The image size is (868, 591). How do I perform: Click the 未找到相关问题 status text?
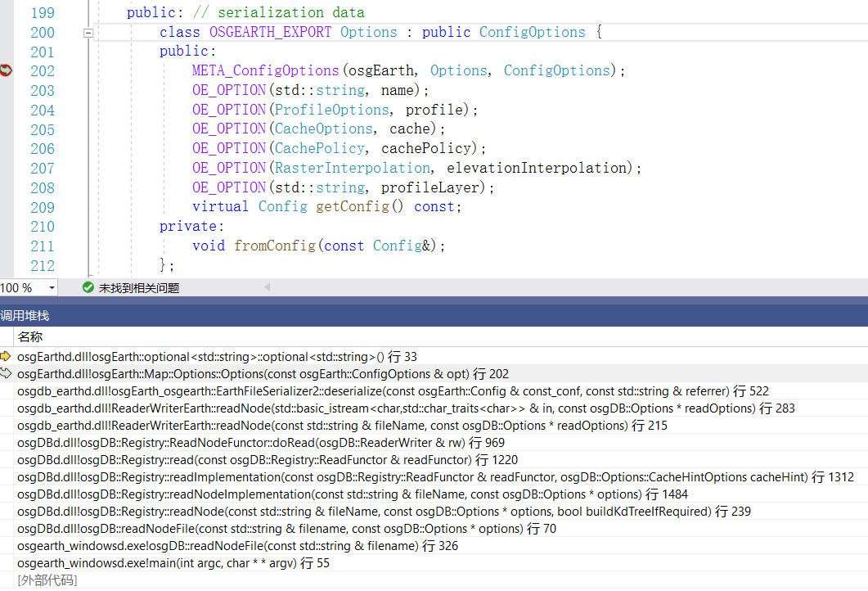click(x=139, y=288)
